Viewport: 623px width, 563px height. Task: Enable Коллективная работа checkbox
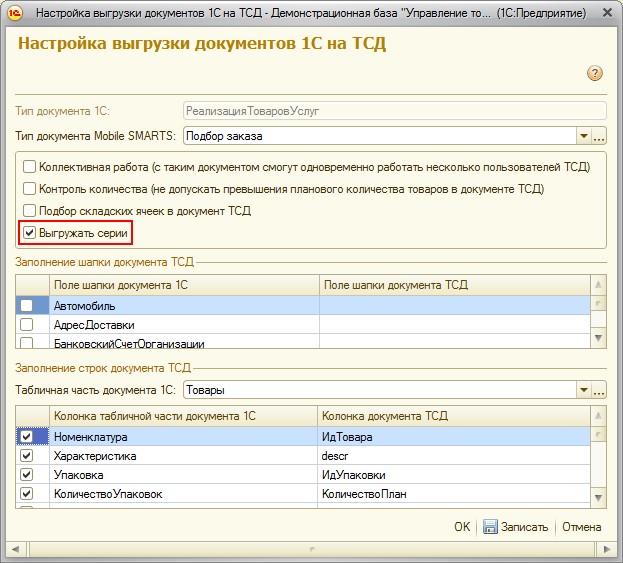(x=29, y=167)
